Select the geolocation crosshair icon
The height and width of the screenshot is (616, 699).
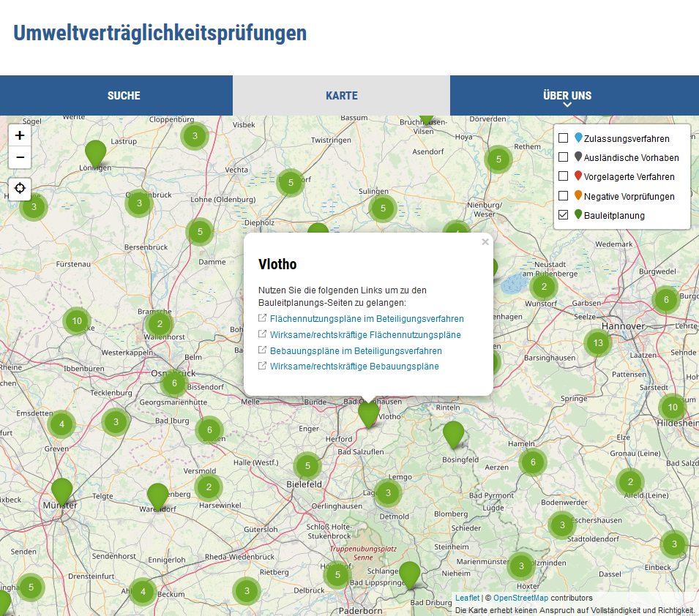pos(20,189)
